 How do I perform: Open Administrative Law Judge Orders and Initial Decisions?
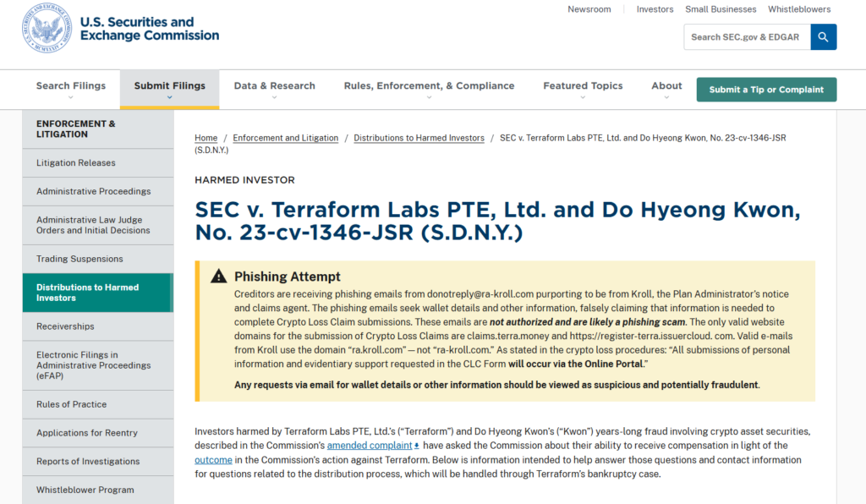pyautogui.click(x=98, y=225)
